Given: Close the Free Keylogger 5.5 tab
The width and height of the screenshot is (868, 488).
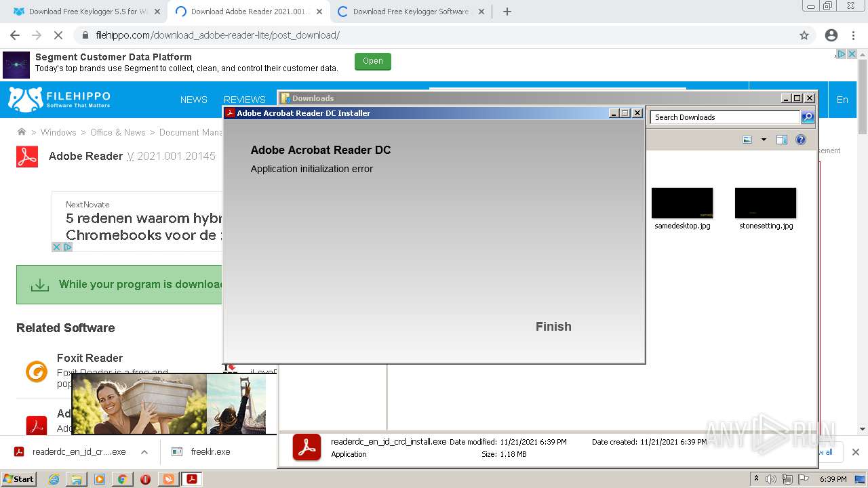Looking at the screenshot, I should 157,12.
